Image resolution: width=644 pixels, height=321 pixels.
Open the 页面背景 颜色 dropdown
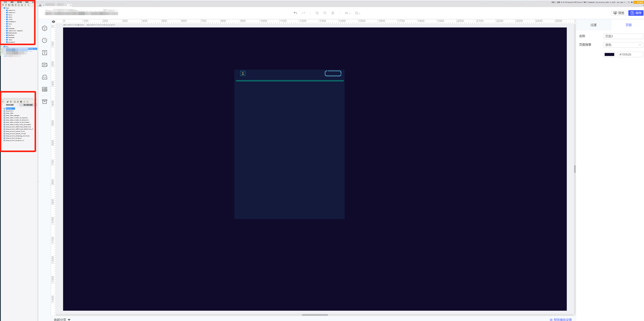(623, 45)
